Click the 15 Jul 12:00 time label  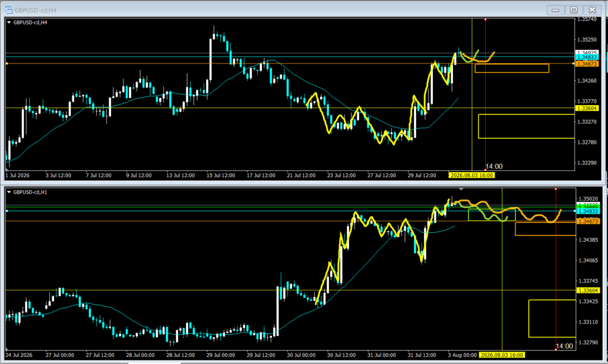click(x=221, y=175)
